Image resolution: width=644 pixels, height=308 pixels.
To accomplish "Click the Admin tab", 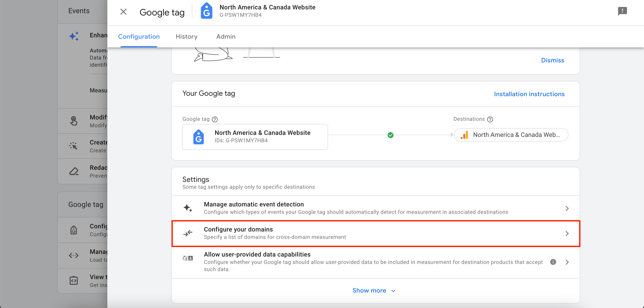I will [x=225, y=36].
